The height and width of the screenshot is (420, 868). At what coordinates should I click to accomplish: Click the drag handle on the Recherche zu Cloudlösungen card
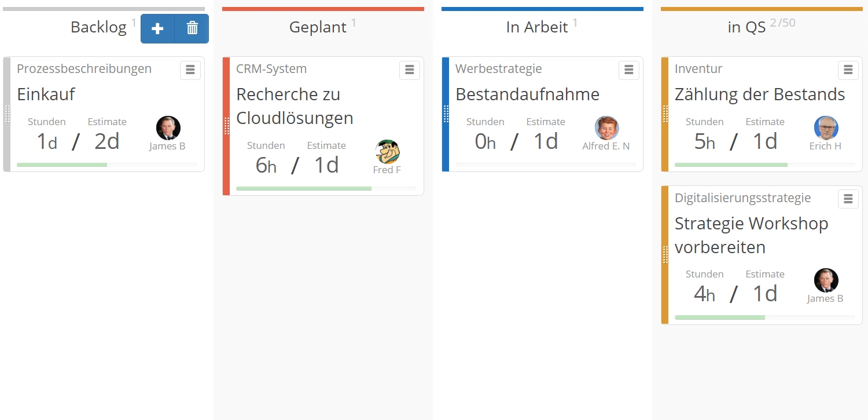[227, 126]
